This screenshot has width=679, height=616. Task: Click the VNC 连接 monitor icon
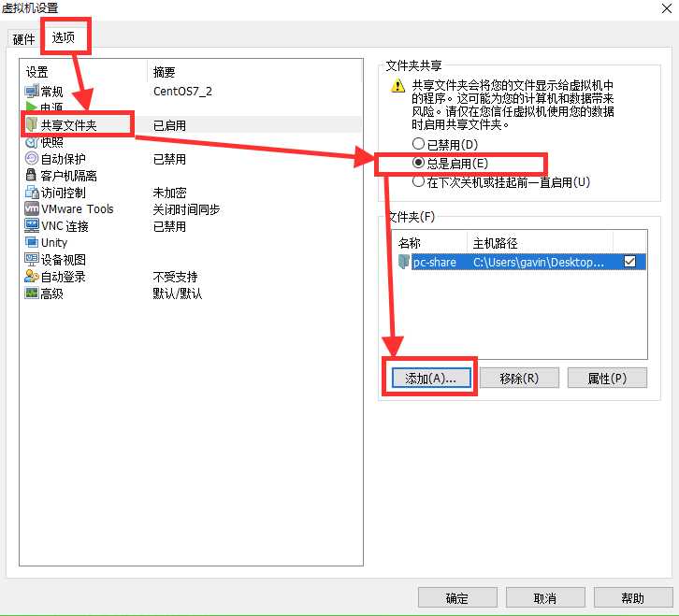click(x=32, y=225)
